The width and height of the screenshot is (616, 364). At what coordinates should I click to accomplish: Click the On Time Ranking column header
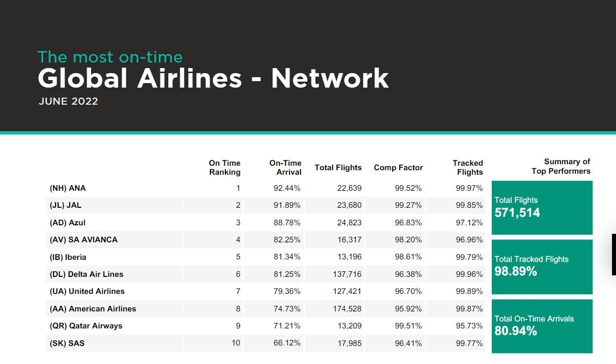pyautogui.click(x=224, y=168)
